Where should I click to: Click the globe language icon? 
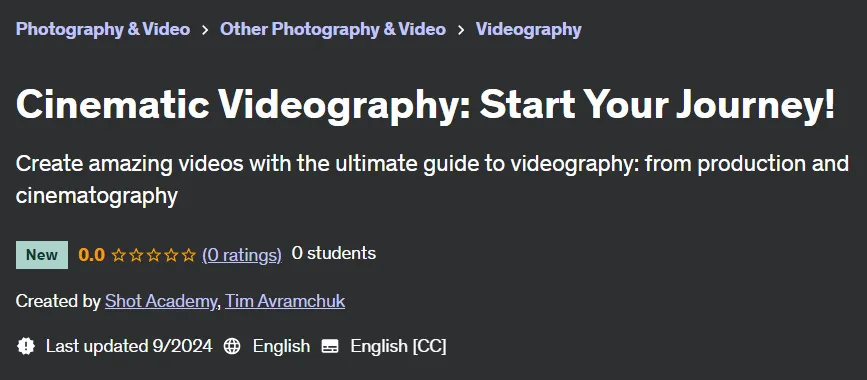point(232,347)
